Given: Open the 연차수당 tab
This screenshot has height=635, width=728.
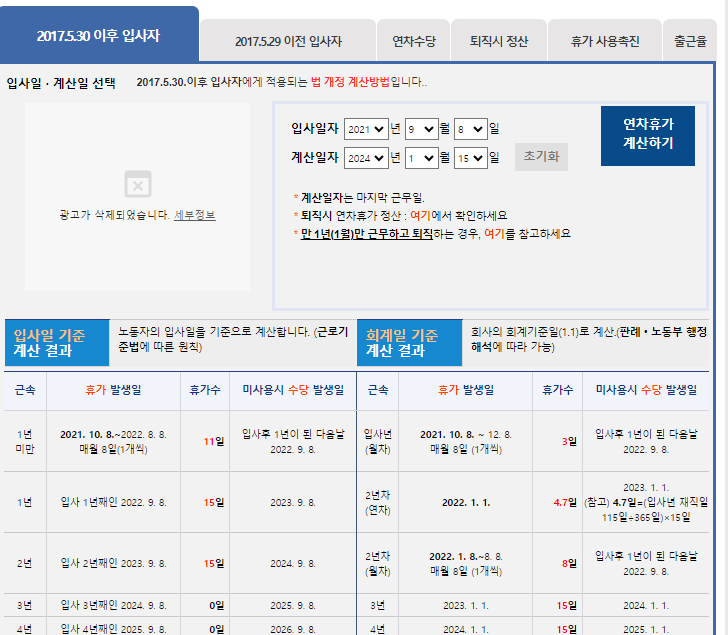Looking at the screenshot, I should pos(413,42).
